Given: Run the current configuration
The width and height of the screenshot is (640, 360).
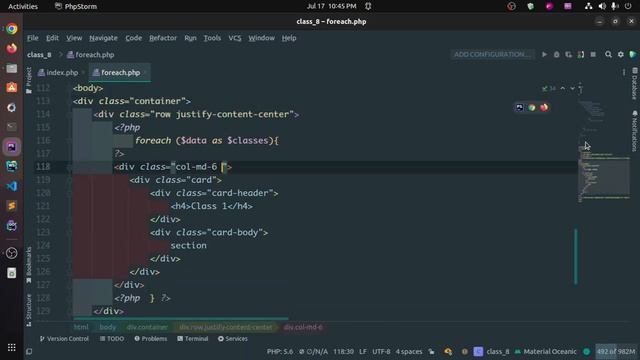Looking at the screenshot, I should 544,54.
